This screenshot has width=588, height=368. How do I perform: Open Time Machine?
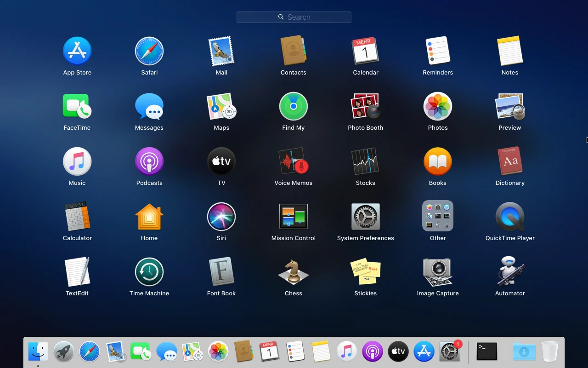click(x=149, y=272)
